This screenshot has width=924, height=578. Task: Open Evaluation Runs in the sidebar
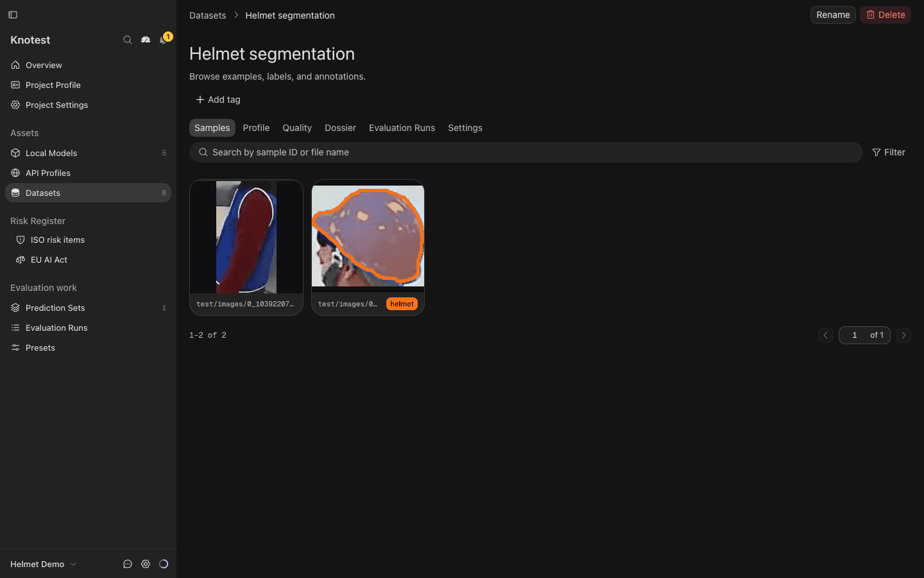(88, 328)
